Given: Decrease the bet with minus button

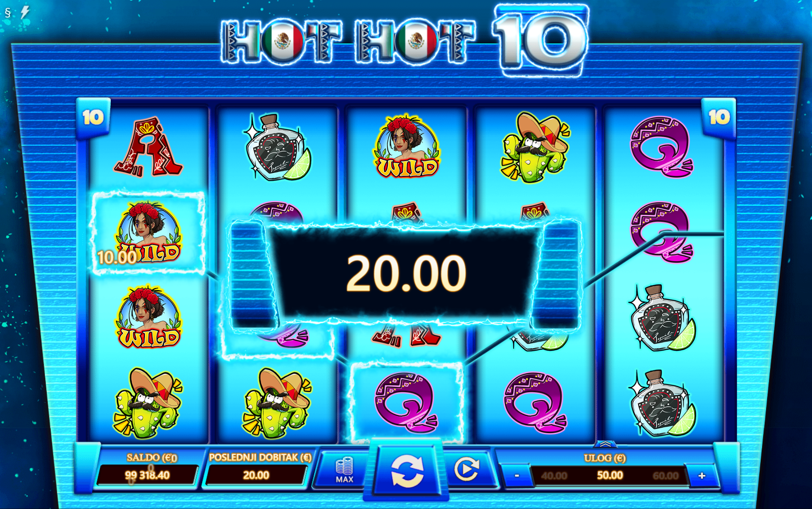Looking at the screenshot, I should (x=517, y=475).
